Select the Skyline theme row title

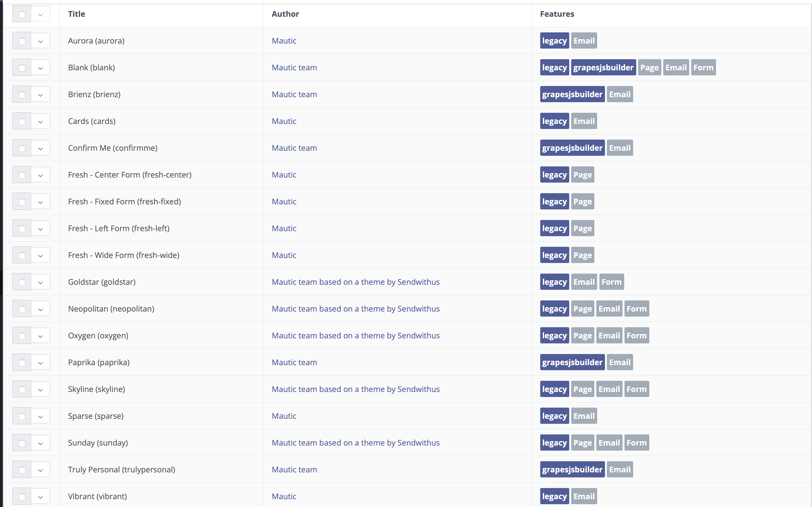97,389
